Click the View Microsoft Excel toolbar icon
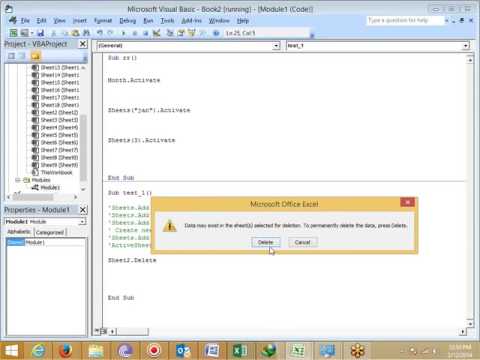Viewport: 480px width, 360px height. 13,33
